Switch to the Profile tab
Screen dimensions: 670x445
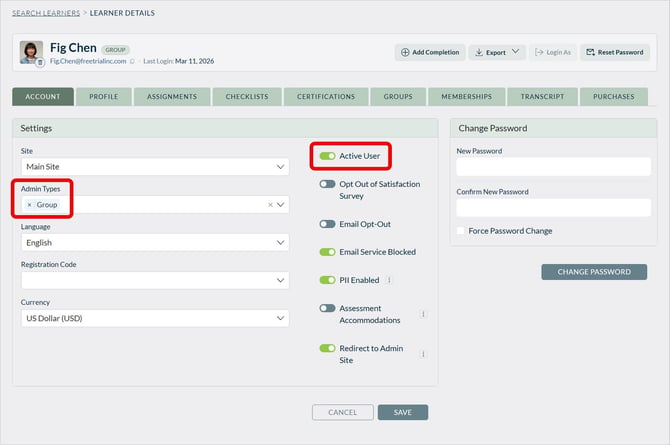click(104, 97)
